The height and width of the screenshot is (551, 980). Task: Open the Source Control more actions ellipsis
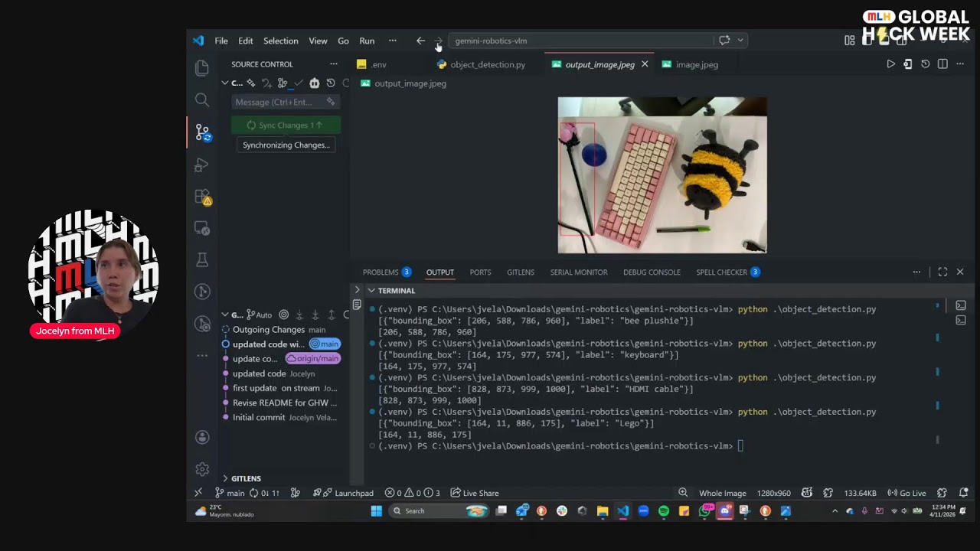(x=333, y=64)
